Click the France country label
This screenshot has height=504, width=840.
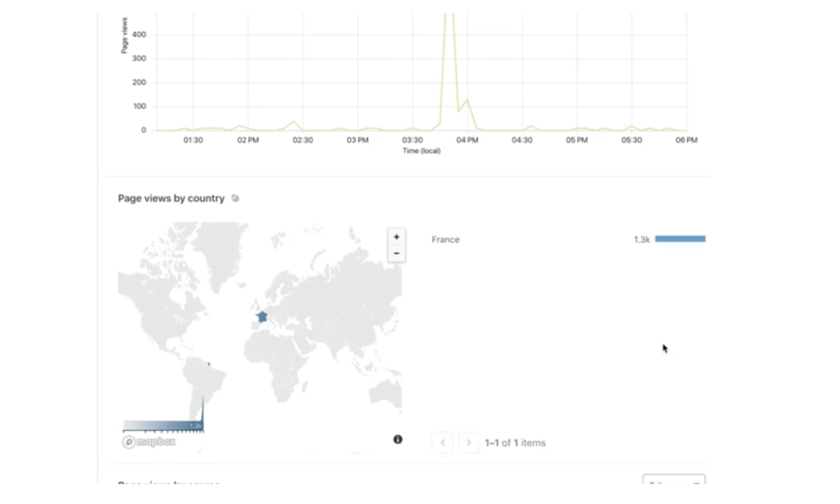[445, 239]
